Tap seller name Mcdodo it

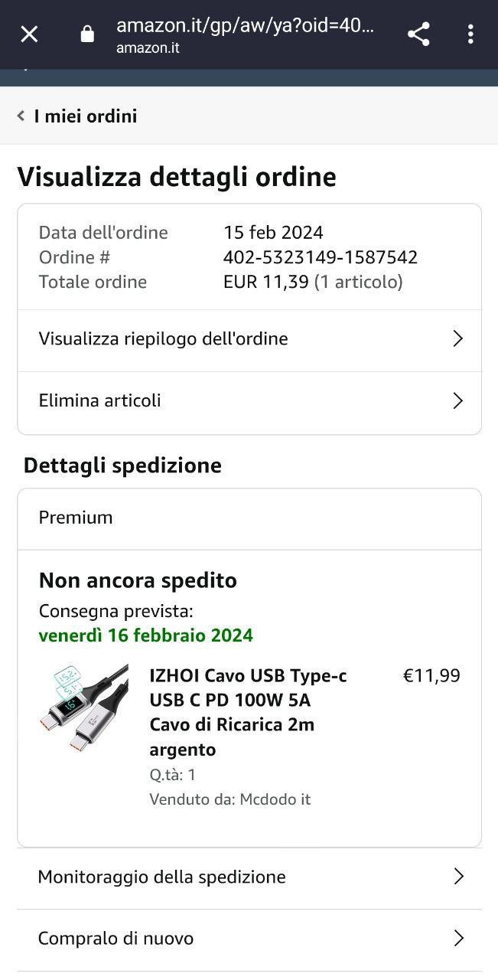coord(275,799)
